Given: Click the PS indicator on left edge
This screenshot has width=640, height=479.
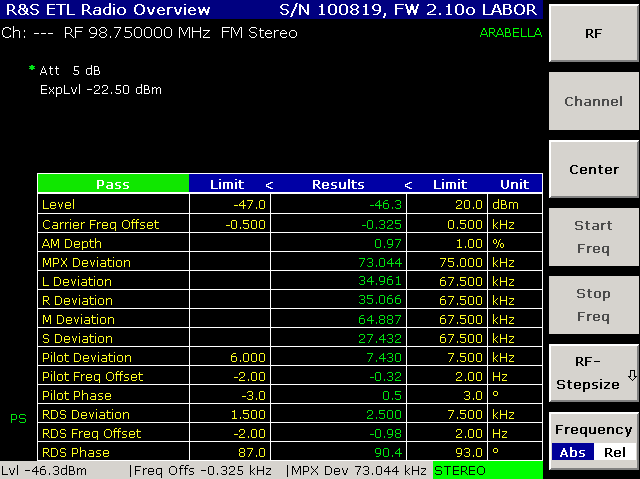Looking at the screenshot, I should pyautogui.click(x=18, y=417).
